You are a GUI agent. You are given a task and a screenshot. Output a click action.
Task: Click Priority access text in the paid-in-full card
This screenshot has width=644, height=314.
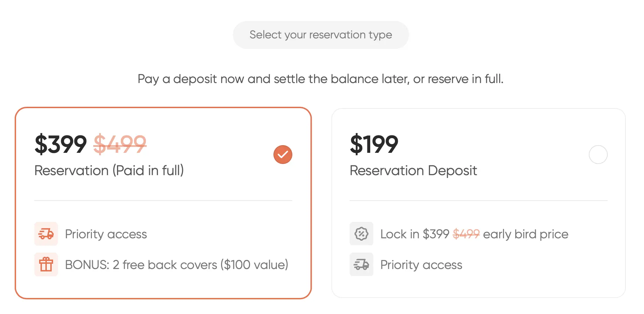pyautogui.click(x=106, y=234)
